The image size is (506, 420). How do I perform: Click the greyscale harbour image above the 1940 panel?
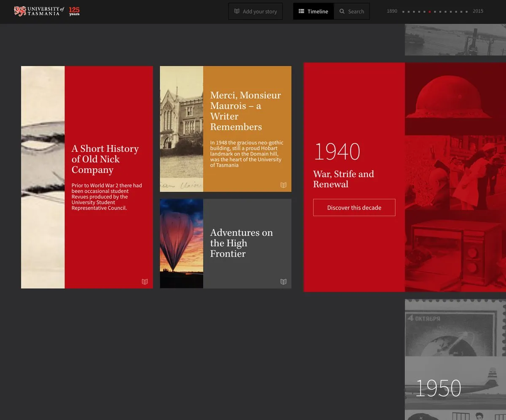tap(455, 40)
